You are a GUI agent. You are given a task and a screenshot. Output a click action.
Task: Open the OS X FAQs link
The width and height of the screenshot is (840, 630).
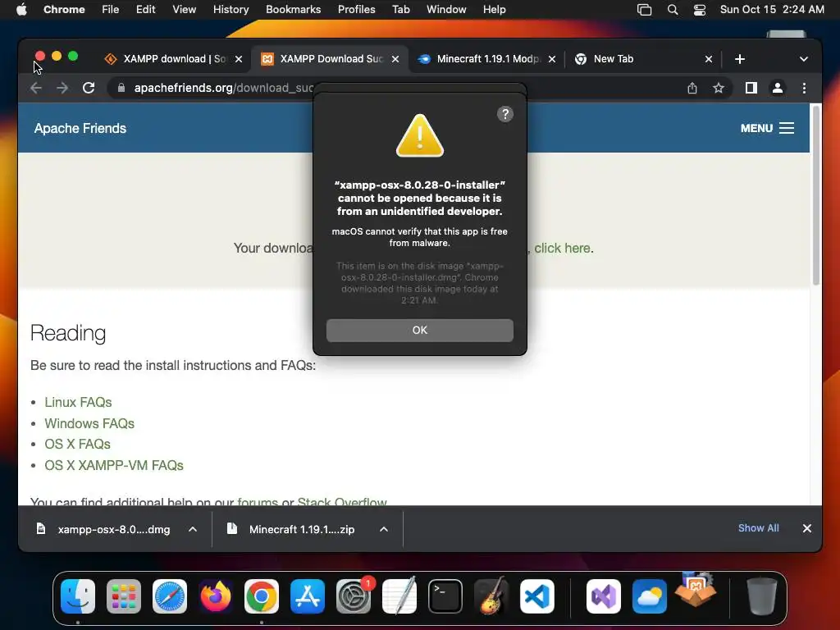78,444
